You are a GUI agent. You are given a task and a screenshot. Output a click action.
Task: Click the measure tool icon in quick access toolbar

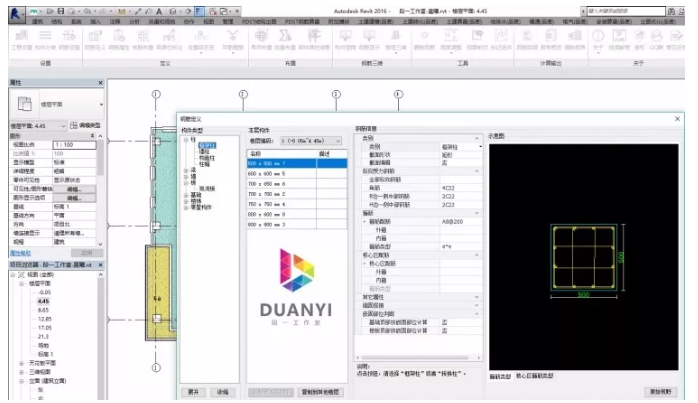coord(121,11)
